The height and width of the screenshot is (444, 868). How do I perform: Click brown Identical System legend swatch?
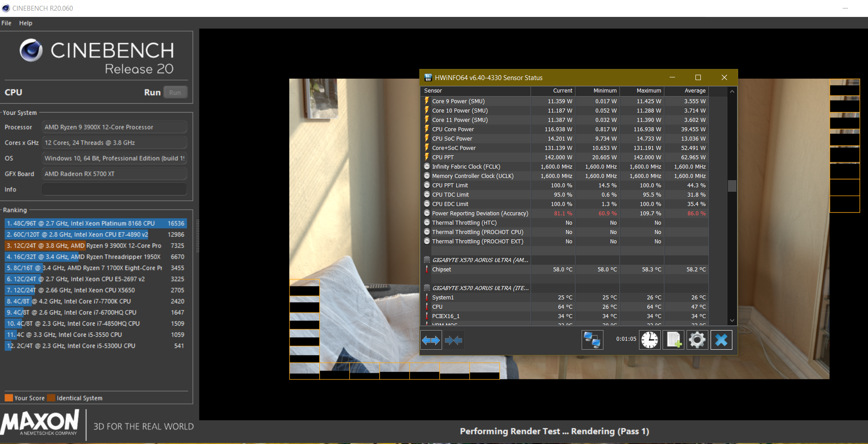click(x=51, y=398)
